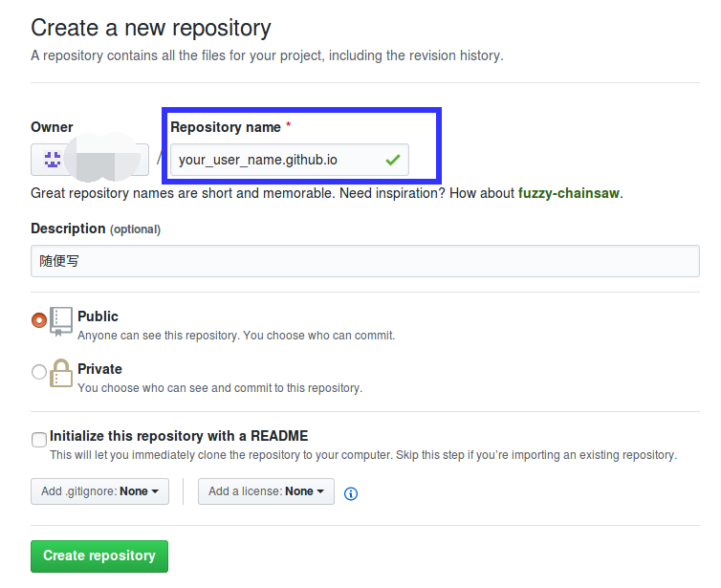Open the Add a license dropdown
This screenshot has height=588, width=721.
pos(266,491)
